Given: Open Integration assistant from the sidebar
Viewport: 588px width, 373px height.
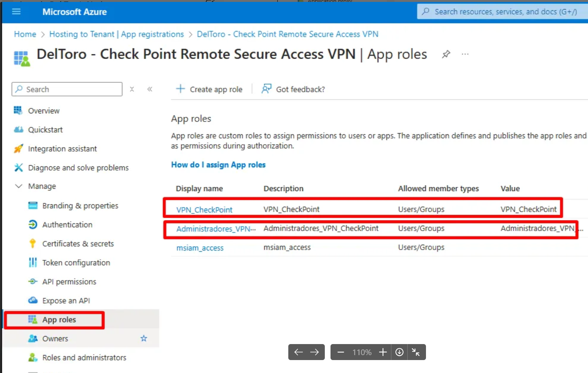Looking at the screenshot, I should coord(62,148).
